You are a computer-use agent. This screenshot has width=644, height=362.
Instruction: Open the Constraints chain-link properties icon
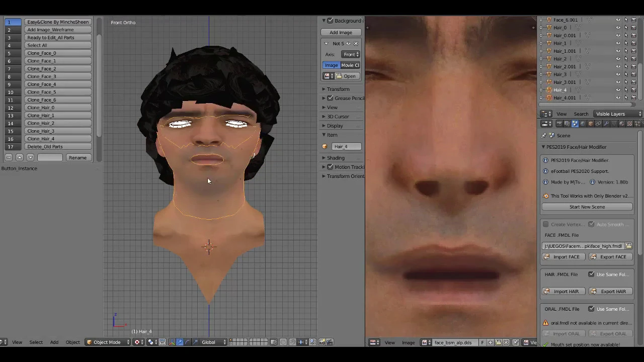599,124
